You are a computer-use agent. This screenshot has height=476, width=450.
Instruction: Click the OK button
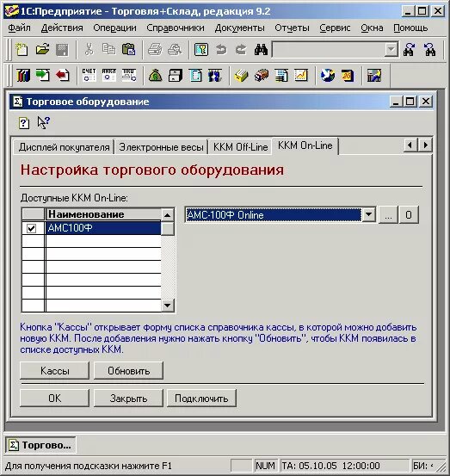pyautogui.click(x=54, y=398)
